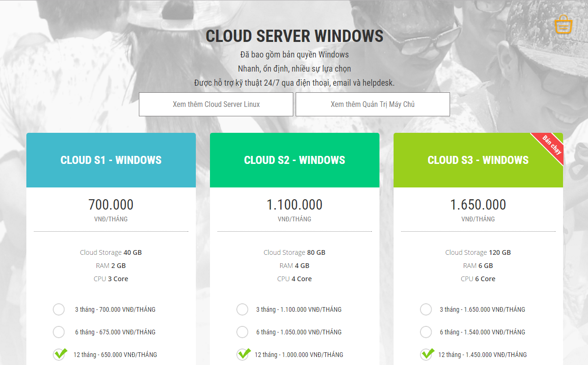Click the 1.100.000 price text
588x365 pixels.
(x=295, y=205)
